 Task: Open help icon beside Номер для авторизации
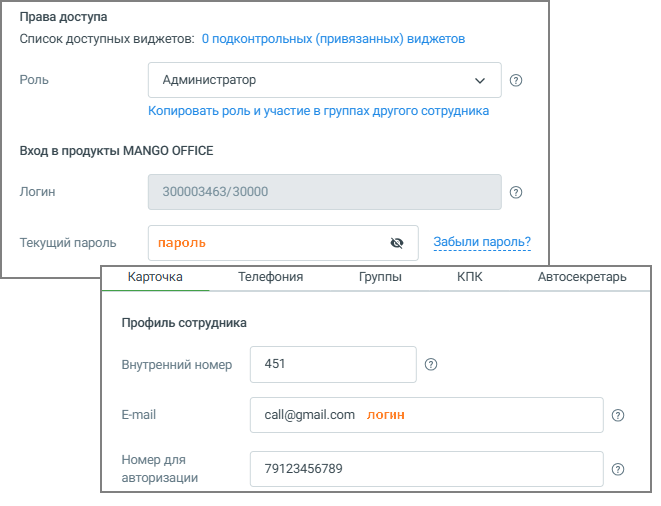coord(618,469)
